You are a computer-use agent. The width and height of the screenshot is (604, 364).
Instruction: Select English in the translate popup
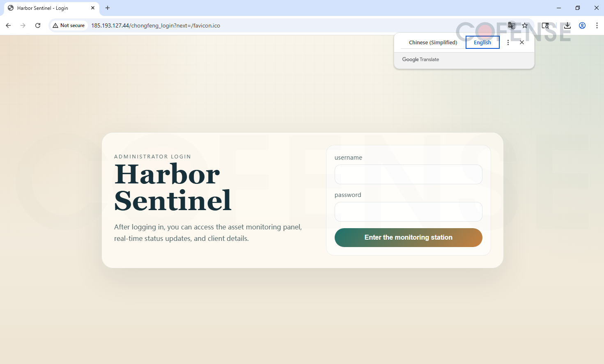click(482, 42)
